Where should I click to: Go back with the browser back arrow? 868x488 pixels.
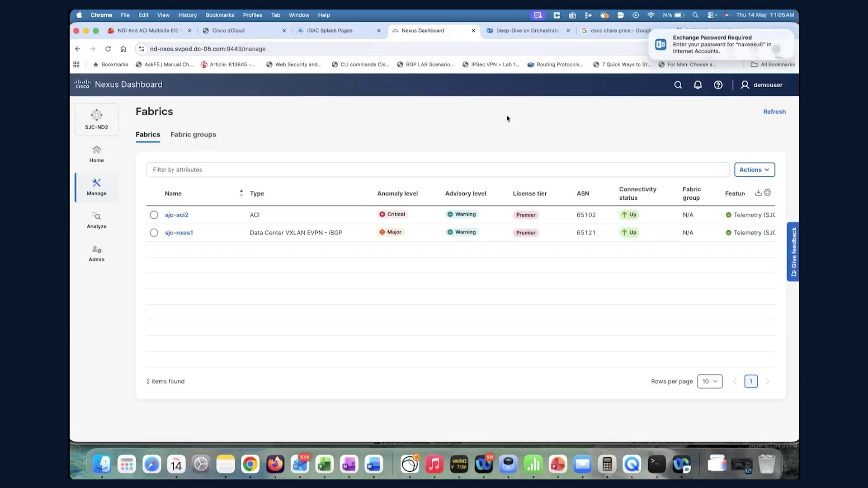point(78,49)
